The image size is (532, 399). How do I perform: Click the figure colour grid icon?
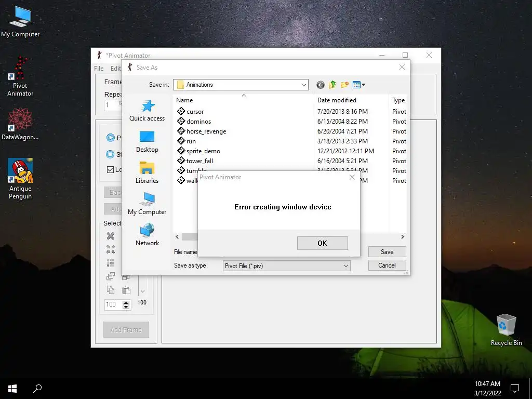click(111, 263)
